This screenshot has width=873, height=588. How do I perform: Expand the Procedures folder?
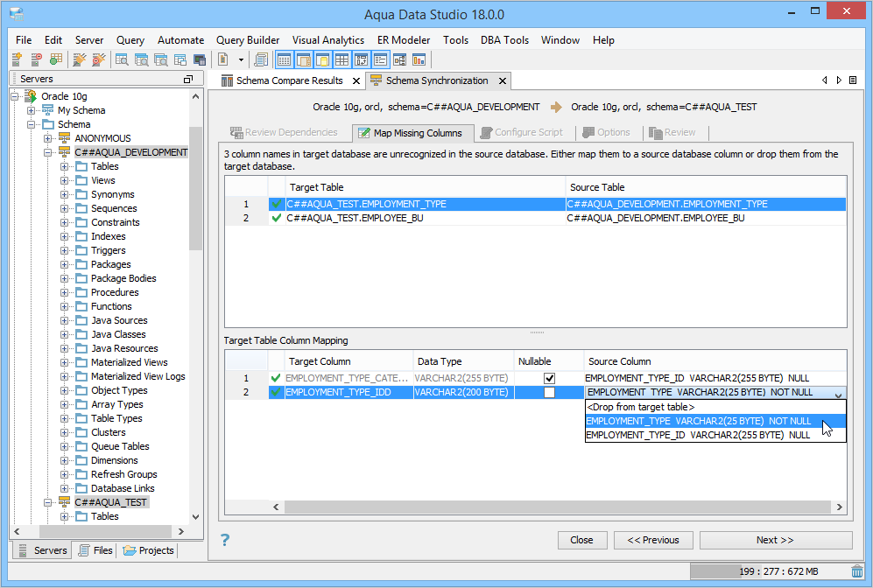[65, 292]
